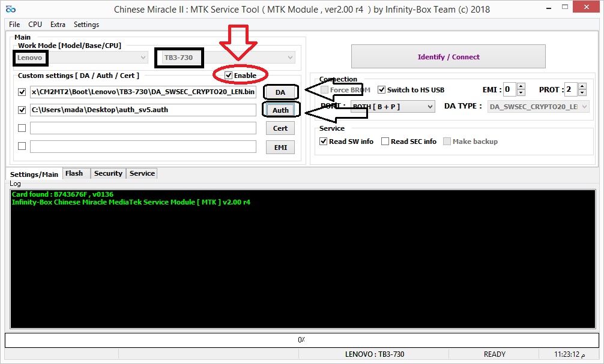Click the Auth browse button
The width and height of the screenshot is (604, 364).
pyautogui.click(x=280, y=110)
